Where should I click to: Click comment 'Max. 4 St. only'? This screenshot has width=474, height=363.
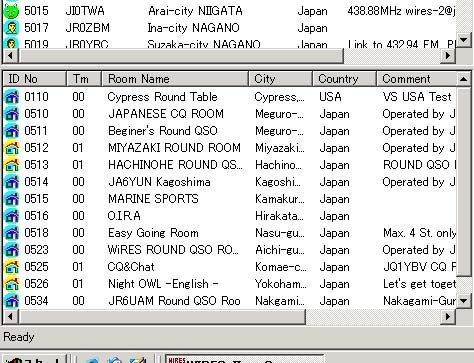coord(419,233)
